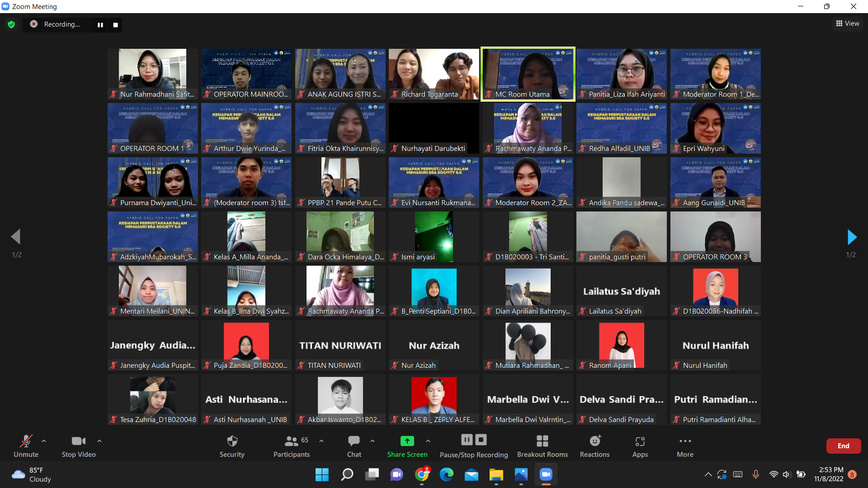The width and height of the screenshot is (868, 488).
Task: Pause/Stop Recording in bottom toolbar
Action: [x=474, y=446]
